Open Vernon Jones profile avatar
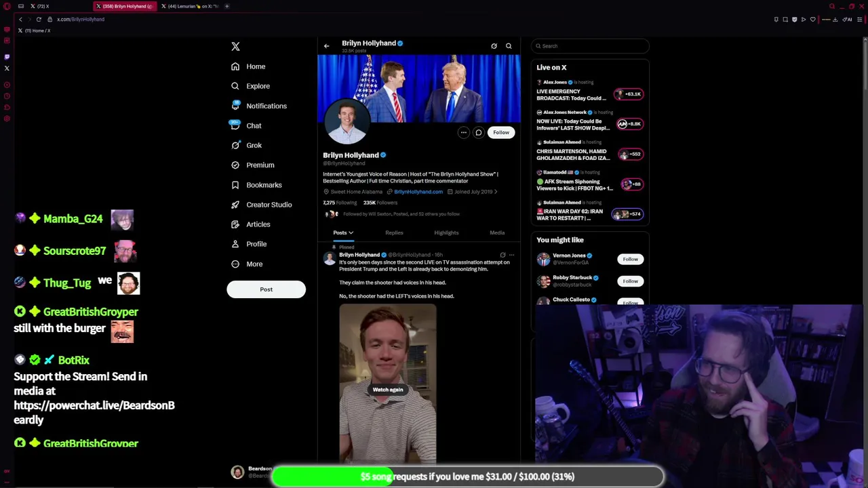Viewport: 868px width, 488px height. click(x=543, y=260)
